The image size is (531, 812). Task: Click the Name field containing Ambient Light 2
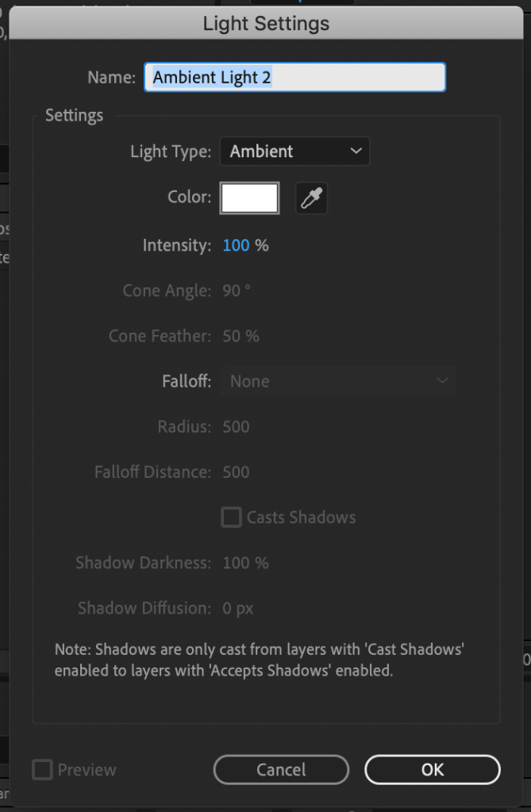pos(294,78)
